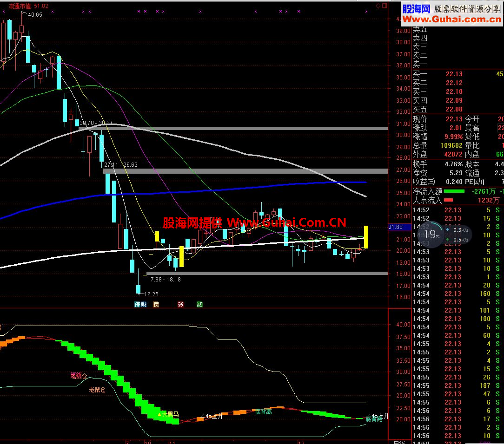The image size is (504, 444).
Task: Click the 买四 bid price 22.09
Action: tap(454, 100)
